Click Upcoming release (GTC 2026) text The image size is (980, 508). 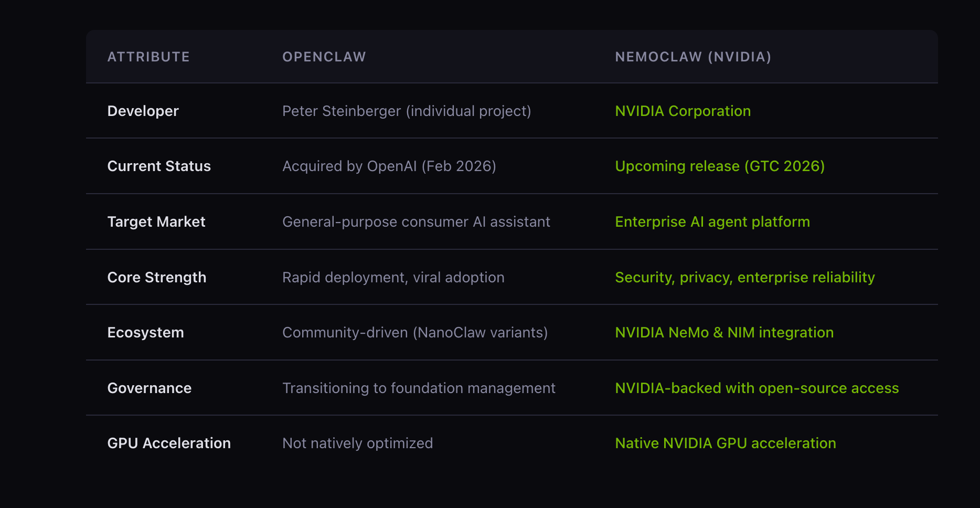[x=719, y=166]
